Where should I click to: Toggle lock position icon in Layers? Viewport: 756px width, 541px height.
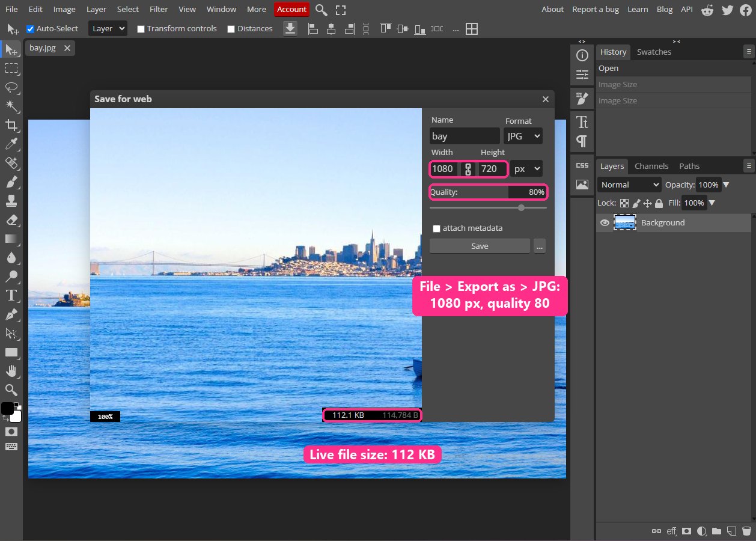647,203
